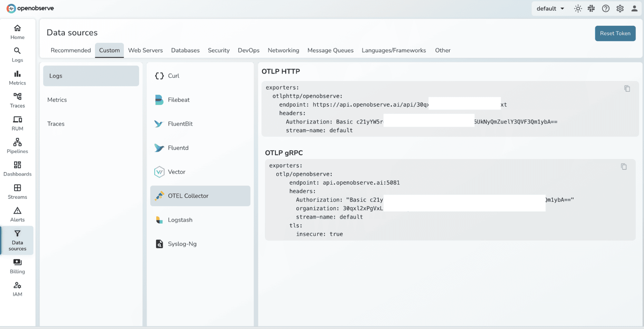Navigate to RUM via the sidebar icon

[17, 123]
